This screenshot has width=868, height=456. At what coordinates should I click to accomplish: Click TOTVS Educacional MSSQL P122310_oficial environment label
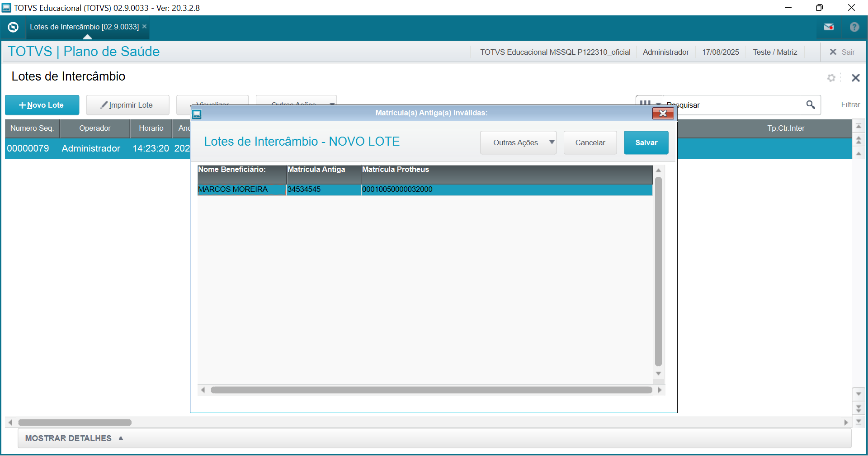(555, 52)
